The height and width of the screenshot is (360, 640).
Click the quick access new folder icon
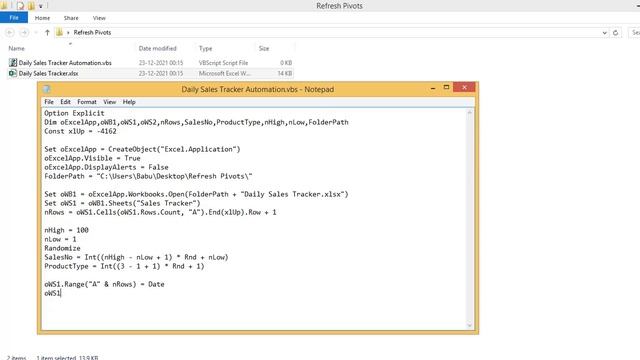[x=31, y=6]
